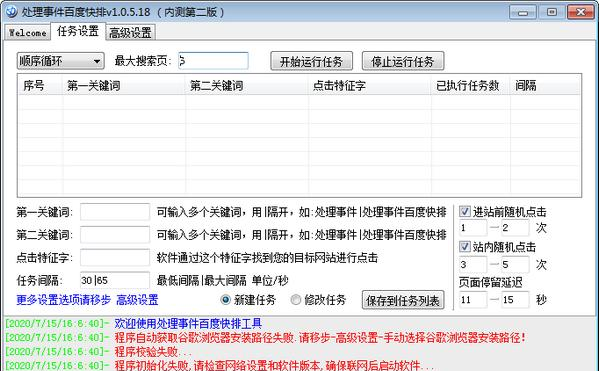Click the app icon in the title bar
The width and height of the screenshot is (599, 371).
pos(11,11)
